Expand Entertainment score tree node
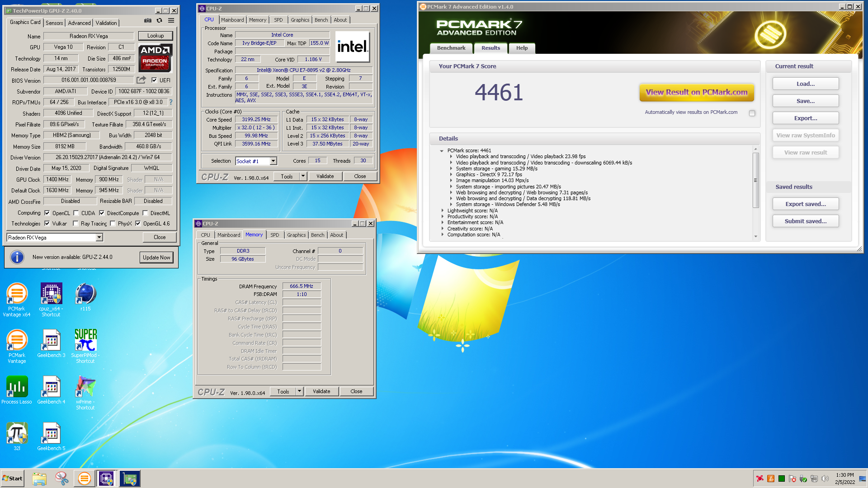 pyautogui.click(x=442, y=223)
